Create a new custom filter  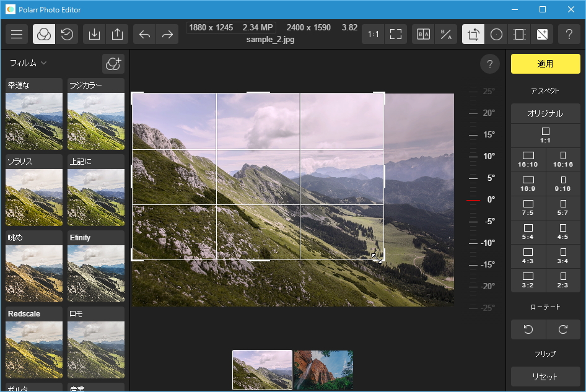click(x=113, y=64)
